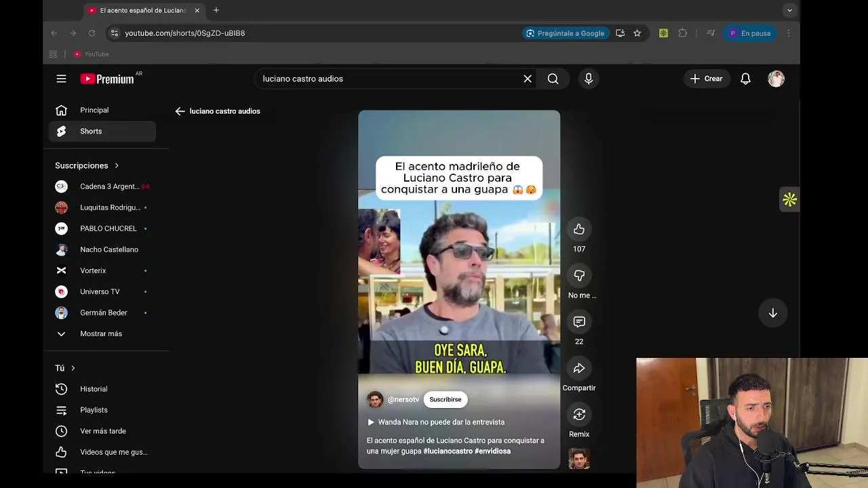Click Pregúntale a Google chip

(565, 33)
